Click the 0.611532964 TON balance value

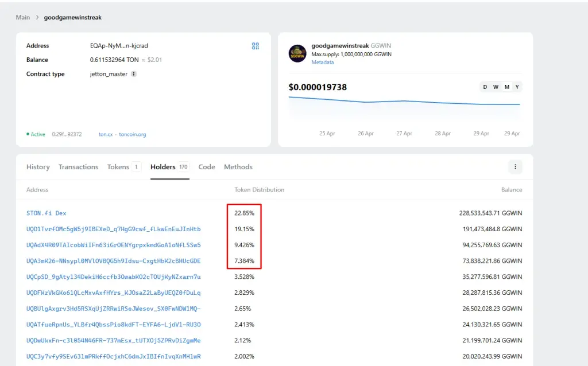114,60
